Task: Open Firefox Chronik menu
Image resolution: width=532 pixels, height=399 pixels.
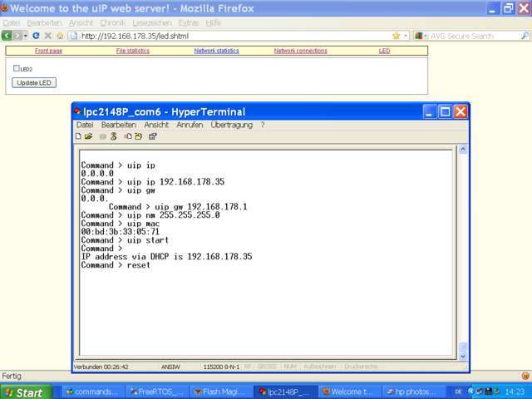Action: click(x=113, y=23)
